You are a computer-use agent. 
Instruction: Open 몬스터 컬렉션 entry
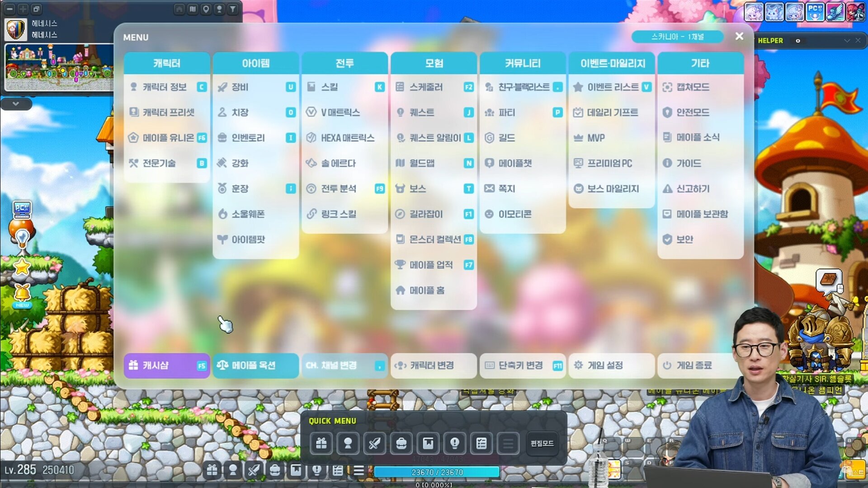[434, 239]
